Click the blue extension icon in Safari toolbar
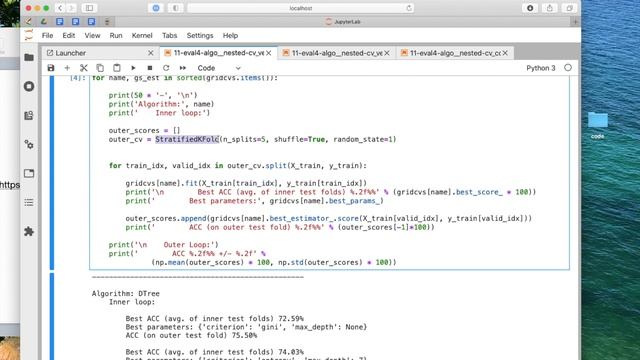This screenshot has height=360, width=640. [156, 8]
